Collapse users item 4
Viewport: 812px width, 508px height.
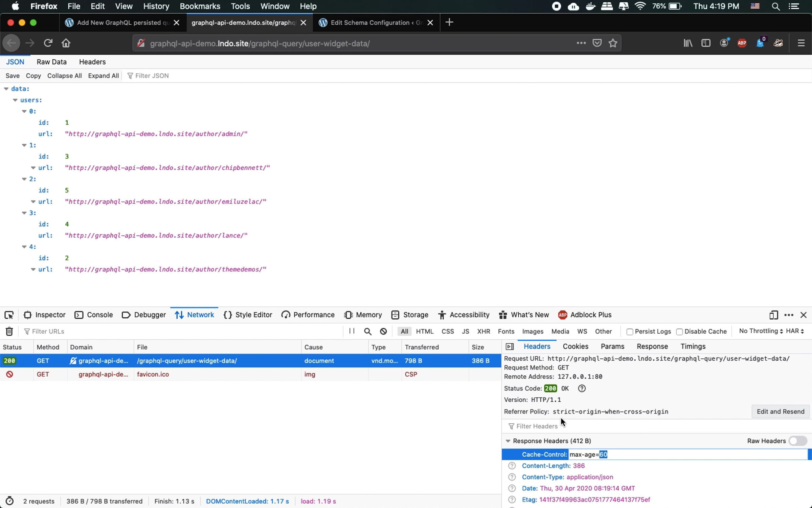tap(24, 247)
